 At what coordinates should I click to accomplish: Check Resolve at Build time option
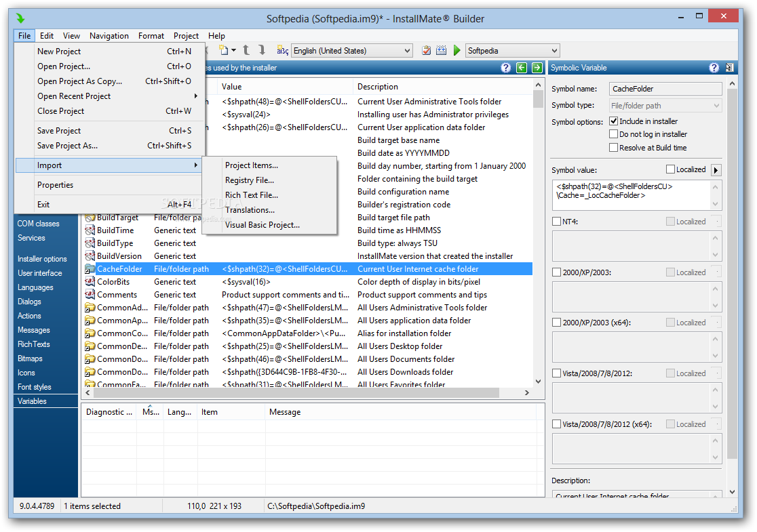pyautogui.click(x=614, y=148)
